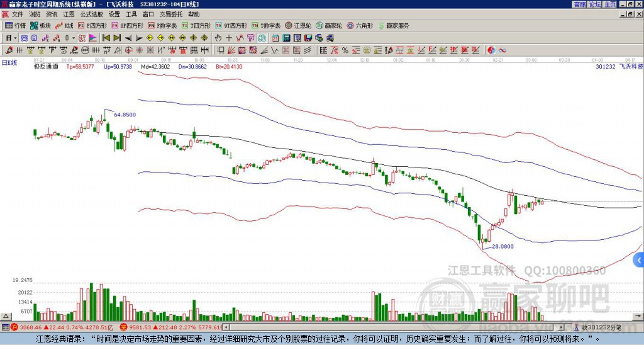
Task: Open the 赢家轮 wheel tool
Action: (329, 25)
